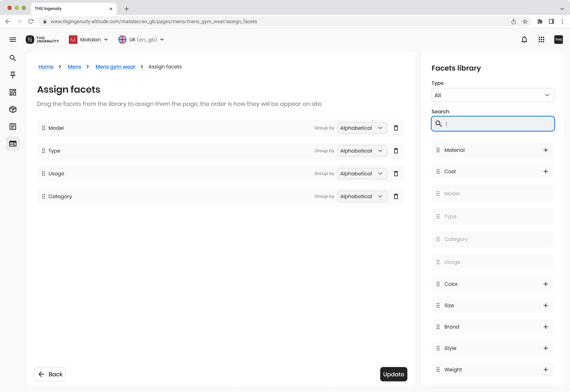Go to the Mens breadcrumb
The width and height of the screenshot is (570, 392).
coord(75,67)
